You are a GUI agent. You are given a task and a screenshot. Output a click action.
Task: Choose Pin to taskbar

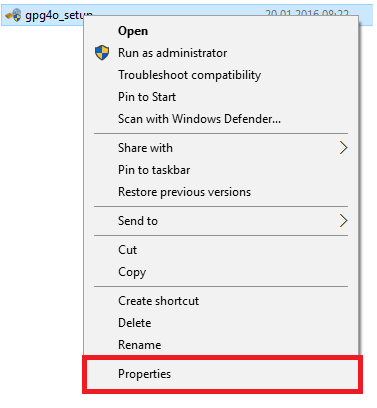point(154,170)
